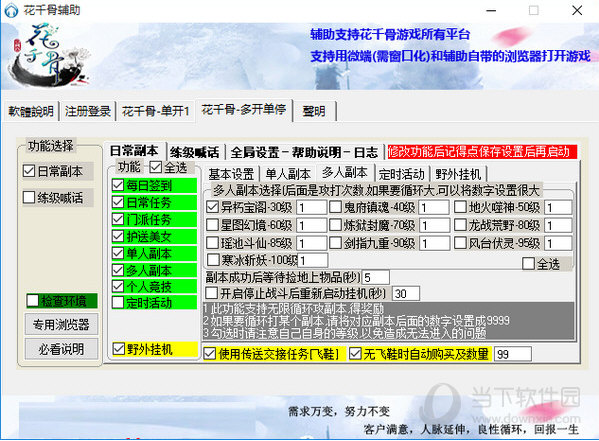Enable 地火噬神-50级 dungeon
This screenshot has height=441, width=599.
point(460,207)
